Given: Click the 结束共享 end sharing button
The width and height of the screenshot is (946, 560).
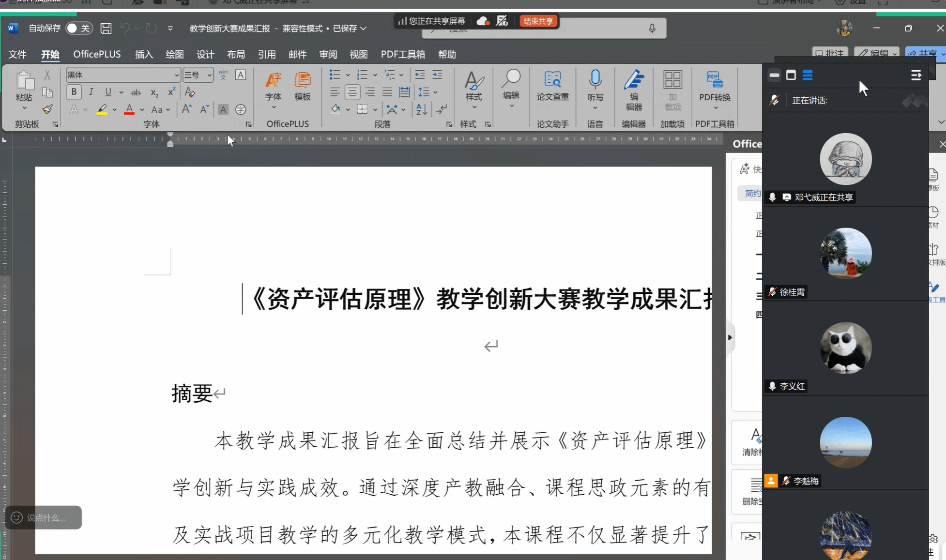Looking at the screenshot, I should tap(538, 21).
